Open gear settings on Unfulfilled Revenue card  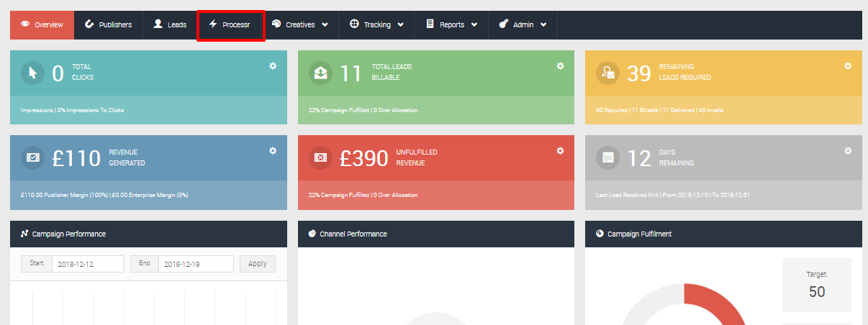[560, 151]
